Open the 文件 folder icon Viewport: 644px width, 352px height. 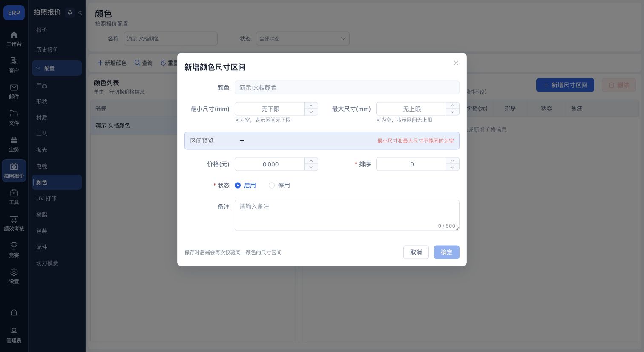coord(14,114)
